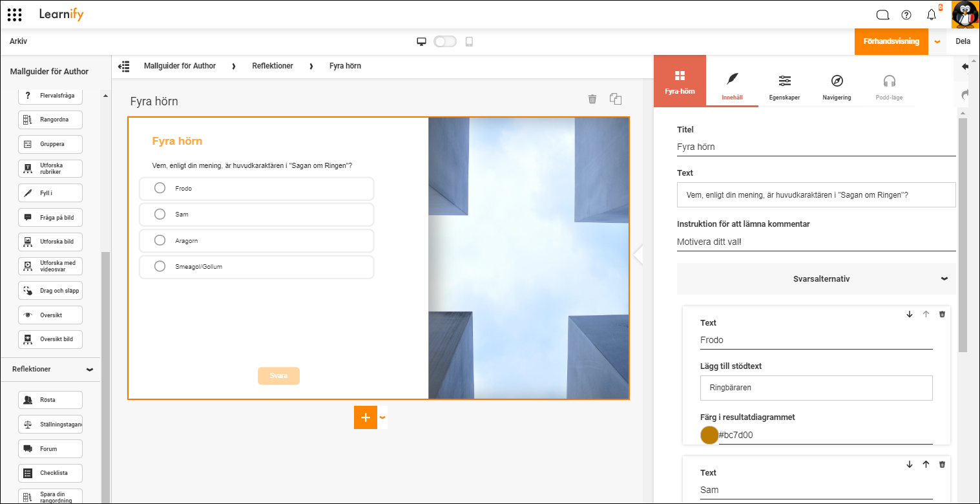
Task: Click the Titel input field
Action: (x=816, y=147)
